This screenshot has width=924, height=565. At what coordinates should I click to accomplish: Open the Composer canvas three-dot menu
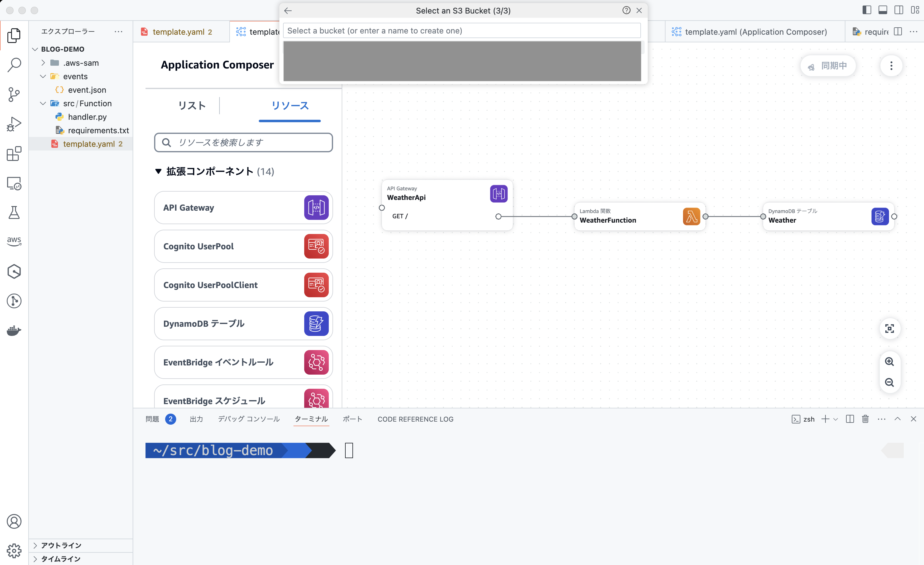891,66
